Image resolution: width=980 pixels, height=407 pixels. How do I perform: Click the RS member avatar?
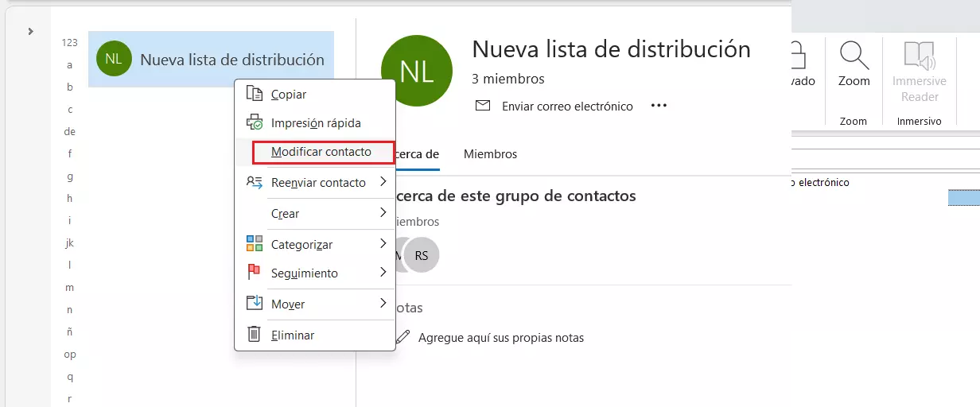[422, 255]
